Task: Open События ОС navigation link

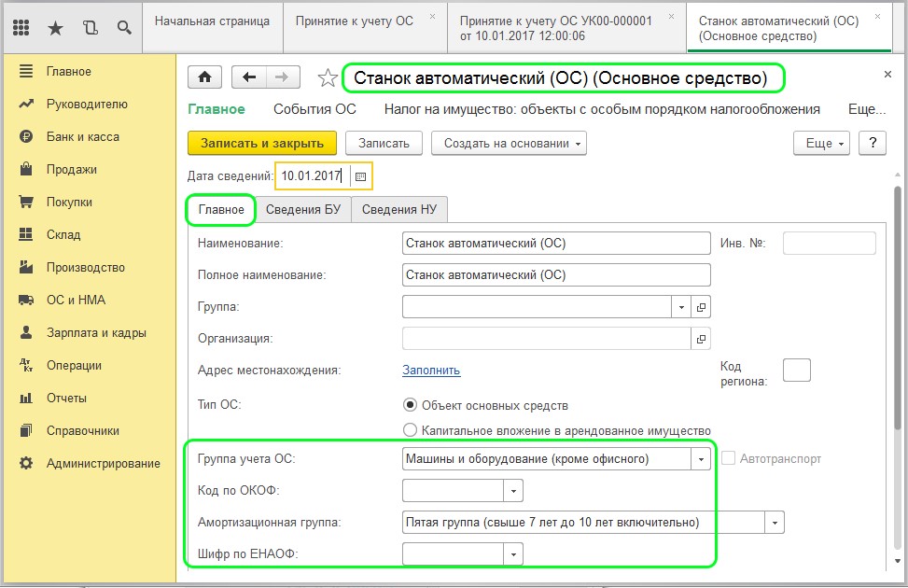Action: tap(314, 109)
